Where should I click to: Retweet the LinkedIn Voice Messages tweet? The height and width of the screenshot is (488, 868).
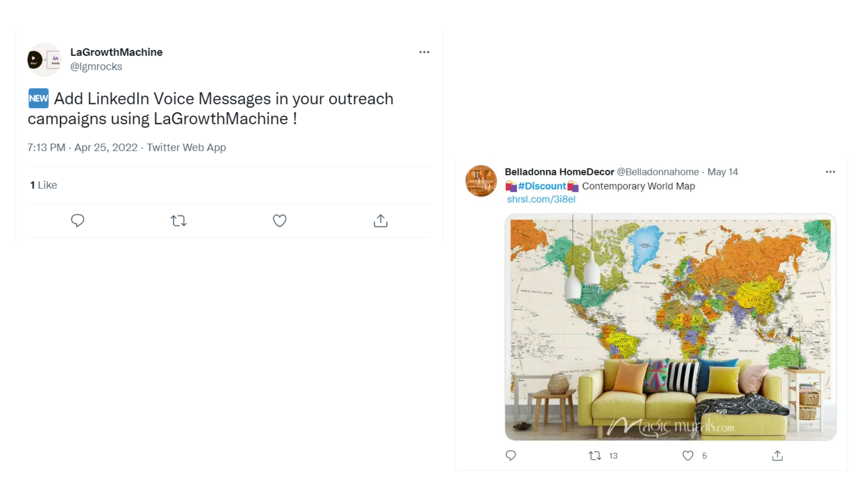179,221
